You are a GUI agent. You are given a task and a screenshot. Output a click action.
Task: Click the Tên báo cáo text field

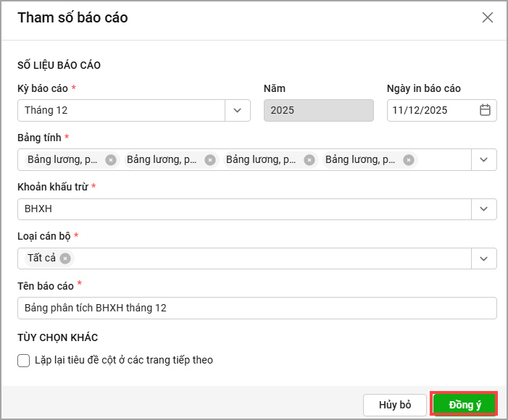[257, 308]
